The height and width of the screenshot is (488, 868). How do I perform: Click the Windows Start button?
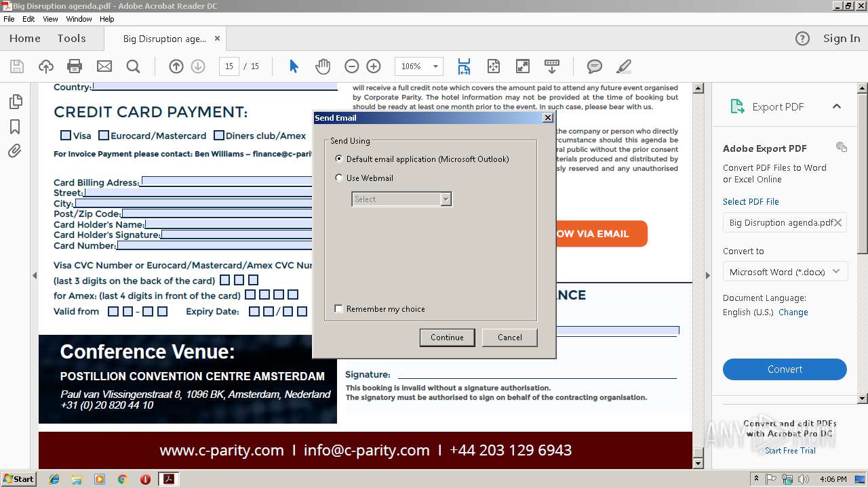point(18,479)
